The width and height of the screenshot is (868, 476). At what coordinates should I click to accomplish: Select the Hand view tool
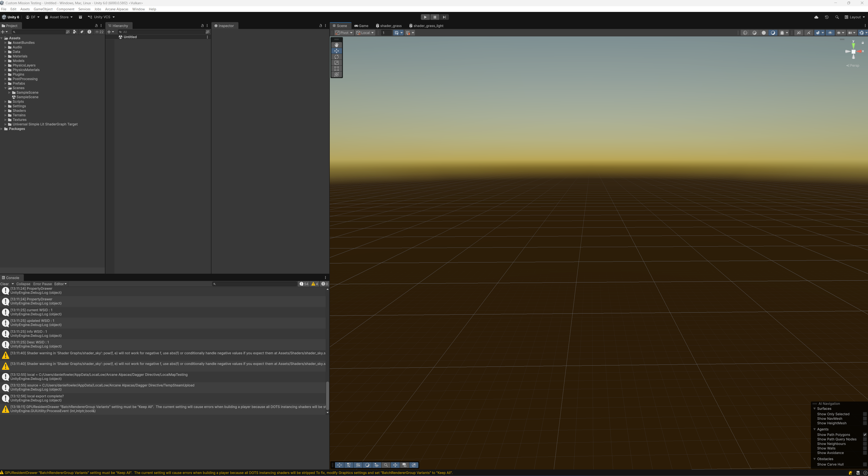click(336, 45)
